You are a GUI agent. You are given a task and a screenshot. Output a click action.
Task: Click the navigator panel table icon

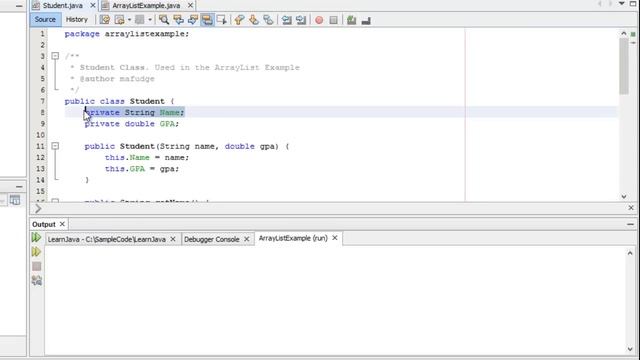pyautogui.click(x=15, y=200)
